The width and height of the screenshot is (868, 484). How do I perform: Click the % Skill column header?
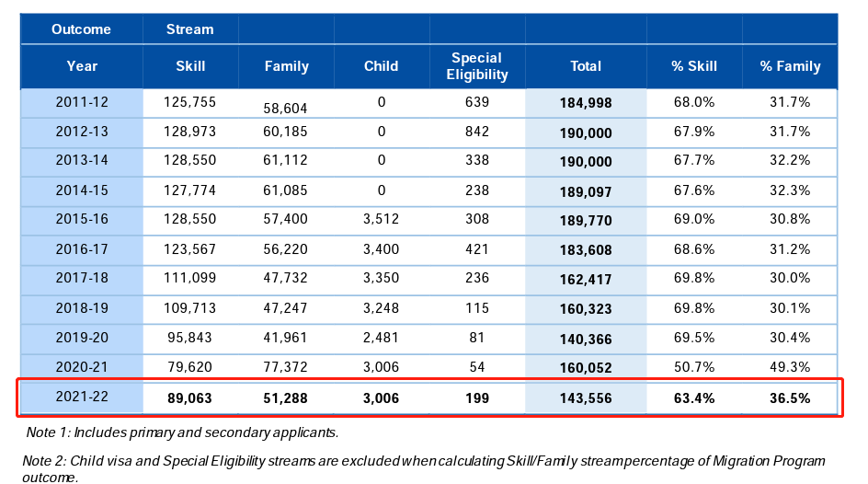click(693, 66)
